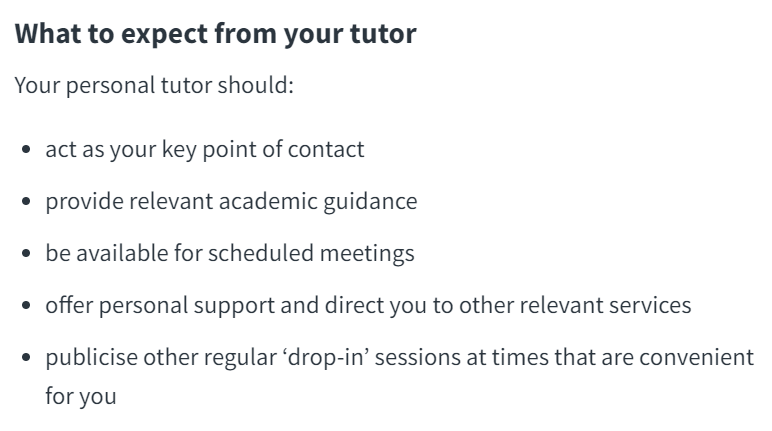The image size is (772, 431).
Task: Click the word 'meetings' in the third bullet
Action: (x=367, y=254)
